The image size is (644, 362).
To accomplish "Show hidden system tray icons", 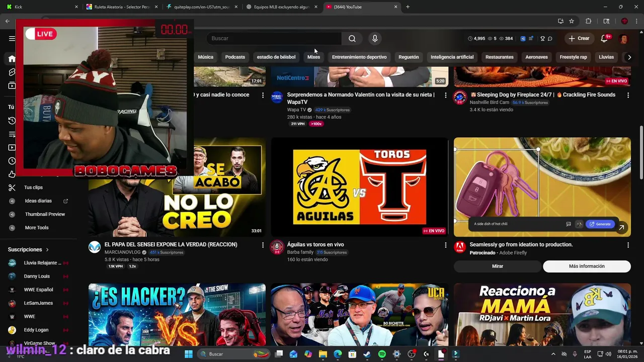I will tap(552, 354).
